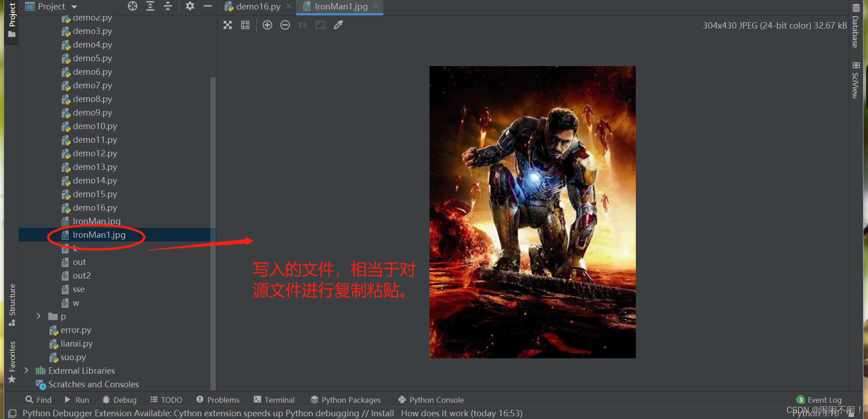The height and width of the screenshot is (419, 868).
Task: Close the demo16.py tab
Action: click(x=289, y=6)
